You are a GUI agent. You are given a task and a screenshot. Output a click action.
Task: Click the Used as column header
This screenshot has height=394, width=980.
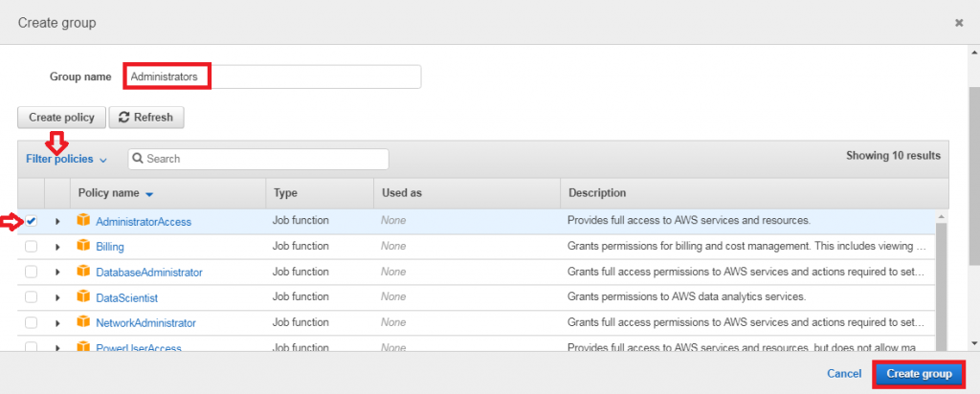tap(401, 193)
